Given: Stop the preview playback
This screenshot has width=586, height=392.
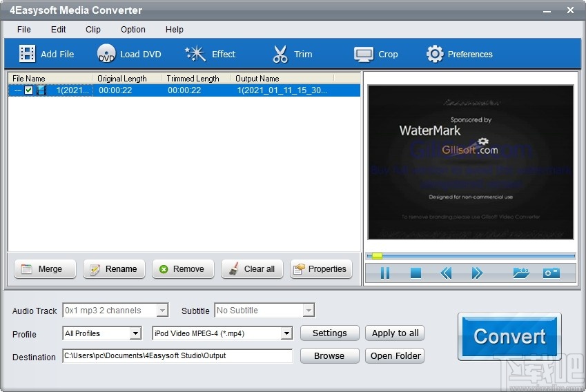Looking at the screenshot, I should coord(416,273).
